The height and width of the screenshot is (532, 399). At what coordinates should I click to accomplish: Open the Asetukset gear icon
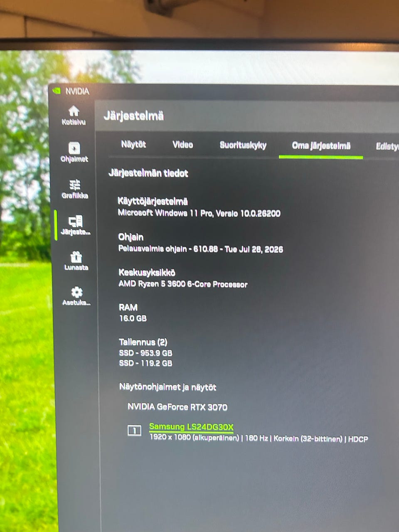[x=76, y=292]
